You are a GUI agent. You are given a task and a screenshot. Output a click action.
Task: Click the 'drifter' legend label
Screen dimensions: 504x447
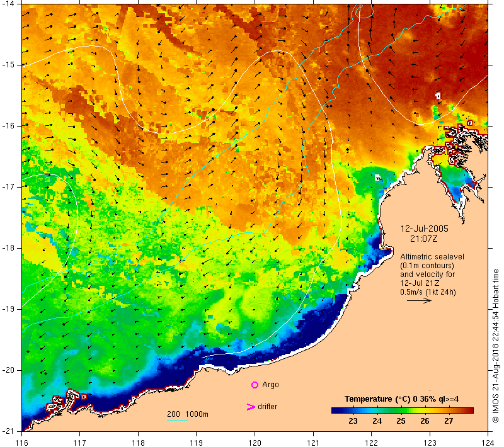267,407
